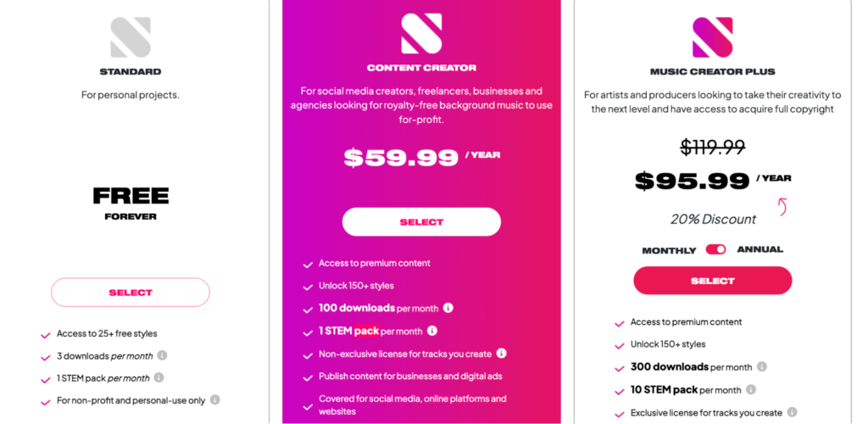
Task: Click the gray Standard plan logo
Action: tap(131, 37)
